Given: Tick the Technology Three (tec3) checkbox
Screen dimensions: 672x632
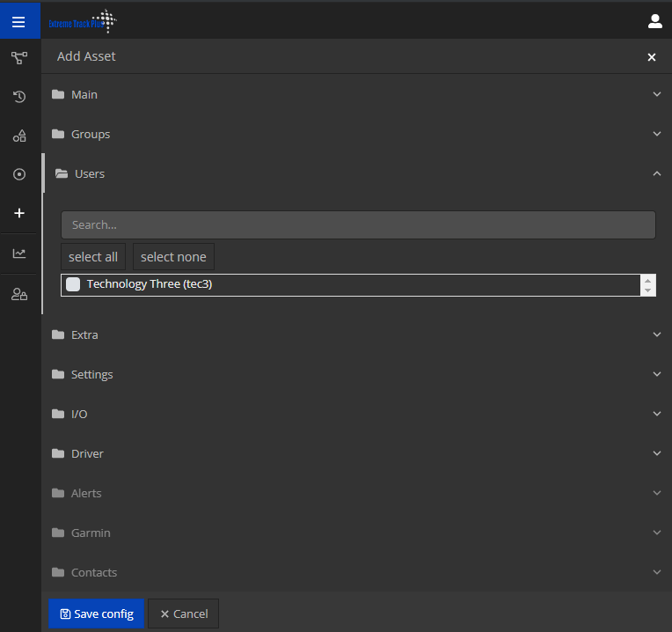Looking at the screenshot, I should click(73, 283).
